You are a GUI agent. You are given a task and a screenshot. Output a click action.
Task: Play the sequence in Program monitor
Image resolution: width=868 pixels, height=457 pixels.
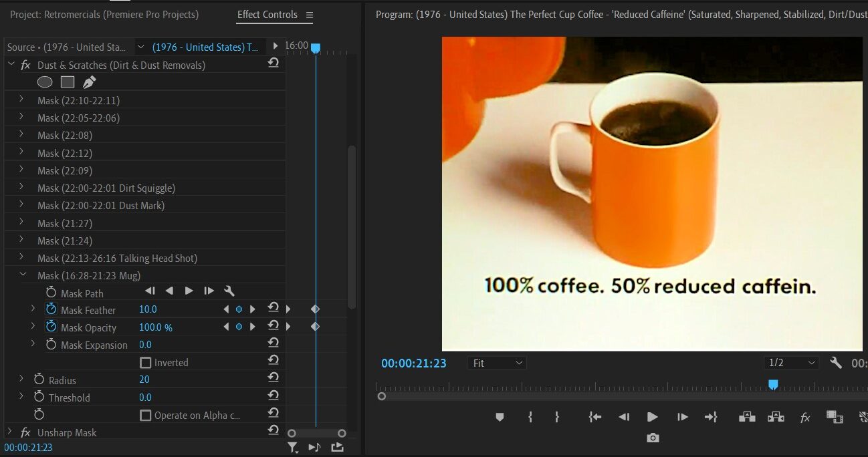click(653, 417)
